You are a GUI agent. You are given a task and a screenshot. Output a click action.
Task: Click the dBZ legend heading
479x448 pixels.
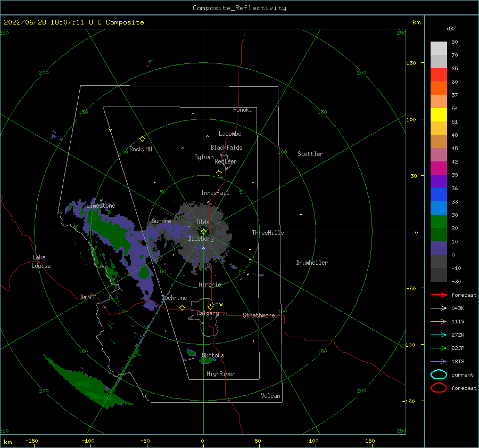(x=451, y=28)
